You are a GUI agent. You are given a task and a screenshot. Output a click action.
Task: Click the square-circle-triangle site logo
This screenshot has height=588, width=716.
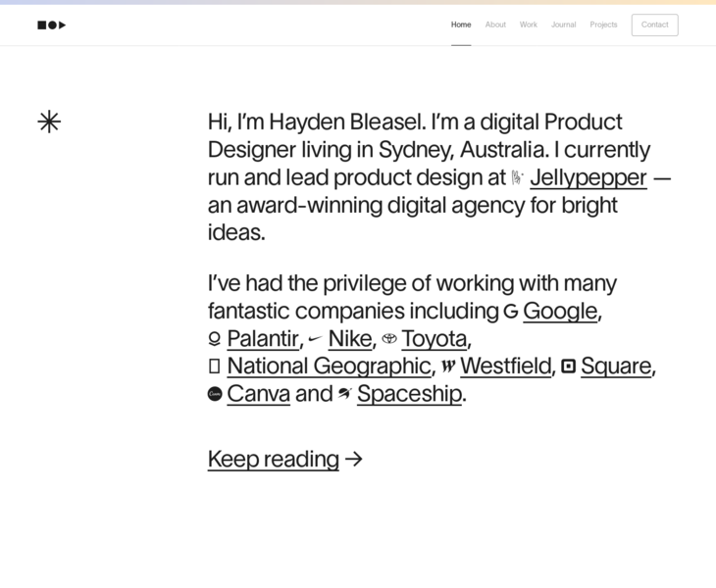pyautogui.click(x=52, y=25)
